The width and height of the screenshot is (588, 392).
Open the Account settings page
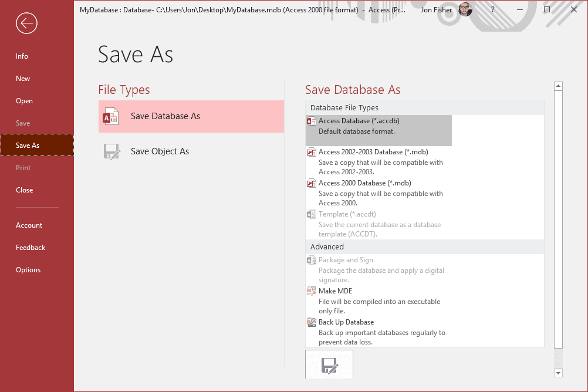point(29,225)
